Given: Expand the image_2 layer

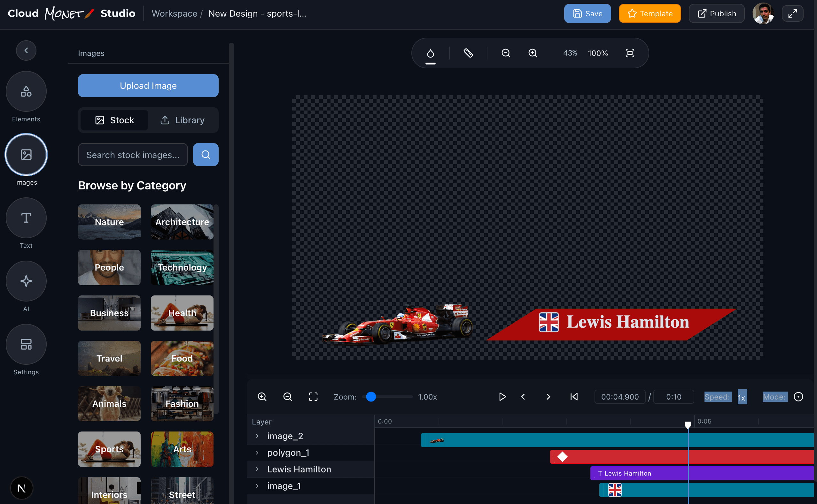Looking at the screenshot, I should click(x=257, y=436).
